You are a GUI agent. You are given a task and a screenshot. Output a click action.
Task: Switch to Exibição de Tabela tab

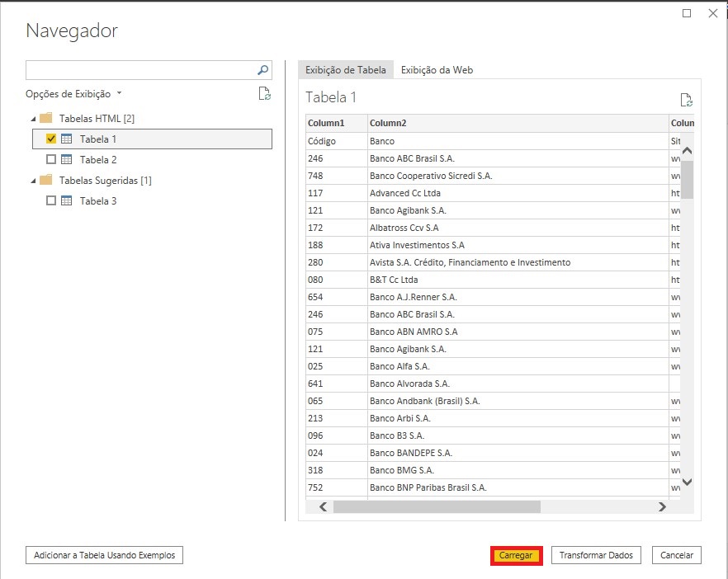tap(345, 70)
